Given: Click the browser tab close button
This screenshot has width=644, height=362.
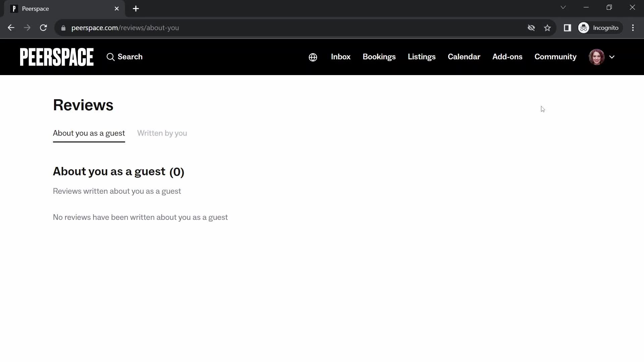Looking at the screenshot, I should click(117, 8).
